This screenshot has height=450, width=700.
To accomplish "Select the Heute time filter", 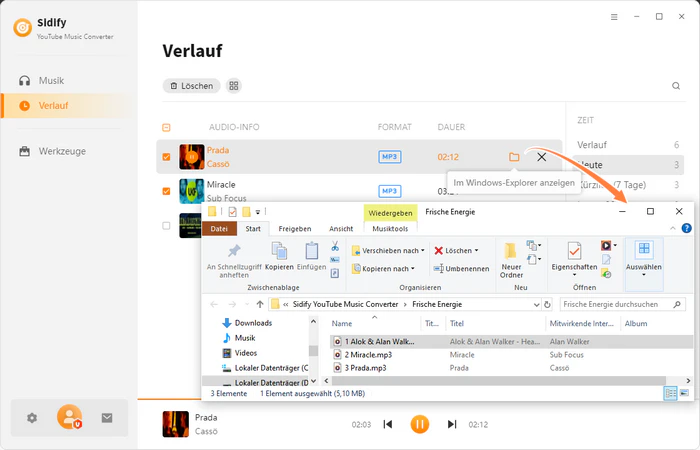I will click(628, 165).
